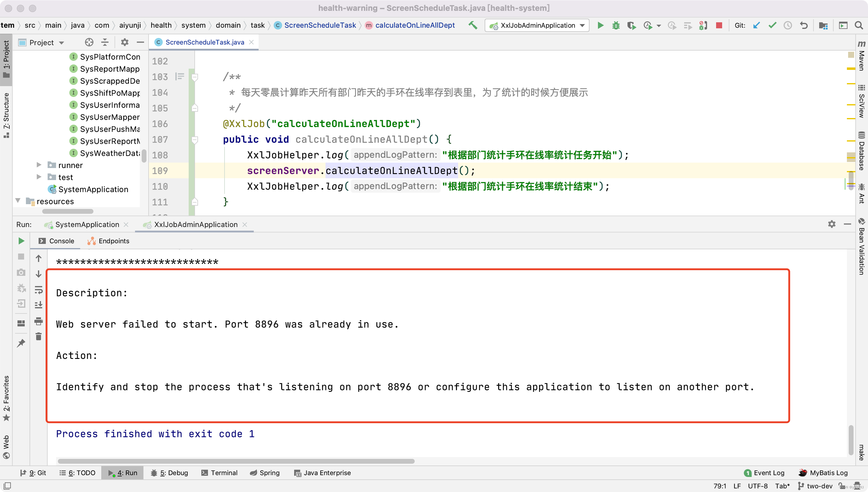Screen dimensions: 868x492
Task: Toggle soft-wrap in the console
Action: [39, 290]
